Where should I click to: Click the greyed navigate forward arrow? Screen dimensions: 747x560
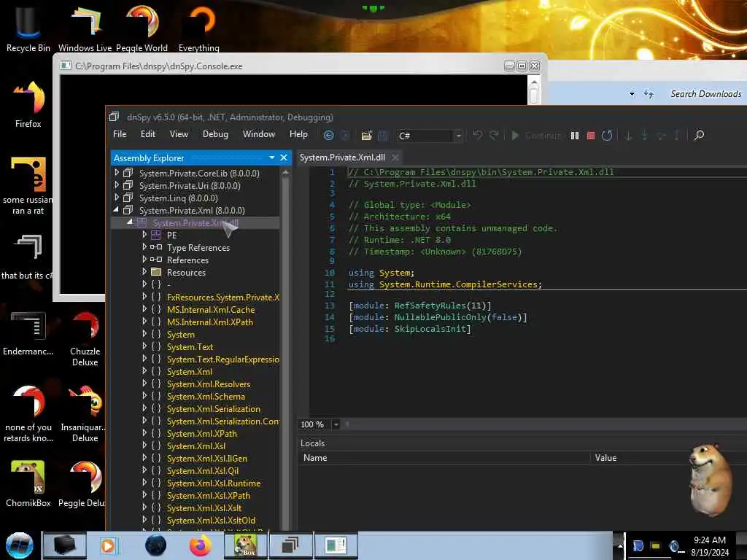click(x=345, y=136)
